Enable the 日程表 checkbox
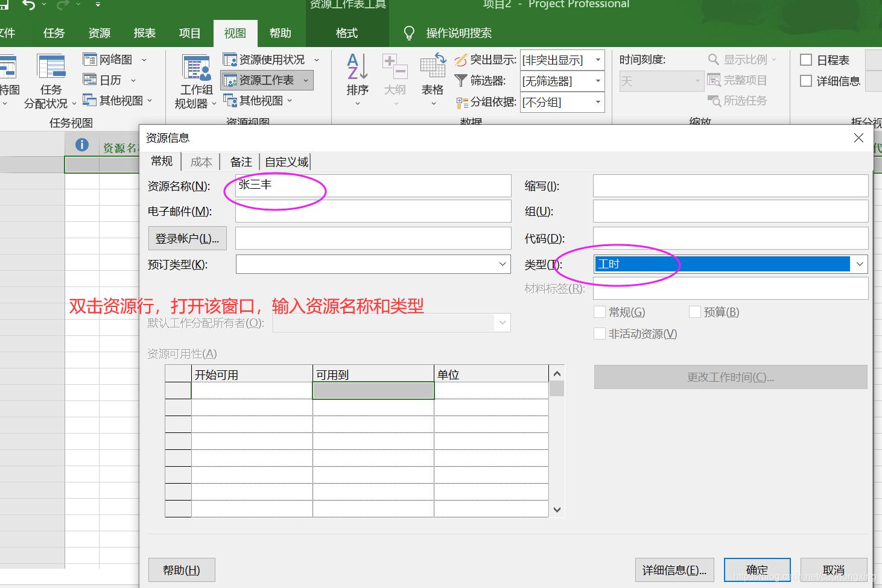 pyautogui.click(x=806, y=60)
